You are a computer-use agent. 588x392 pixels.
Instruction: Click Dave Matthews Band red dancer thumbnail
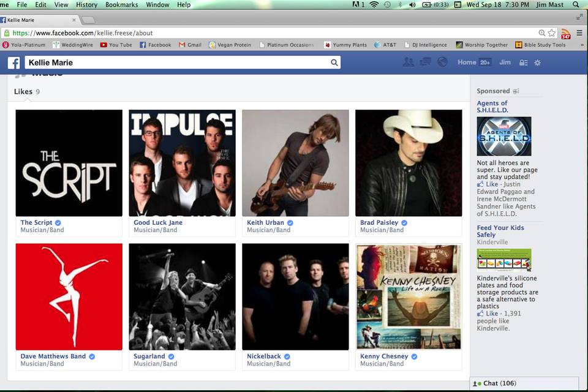coord(69,296)
